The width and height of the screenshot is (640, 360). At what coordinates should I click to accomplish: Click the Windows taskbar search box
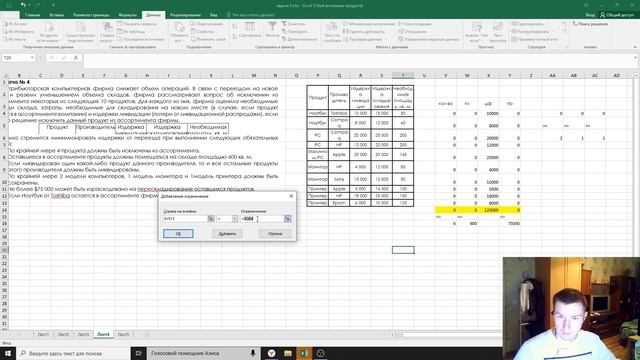click(x=73, y=353)
